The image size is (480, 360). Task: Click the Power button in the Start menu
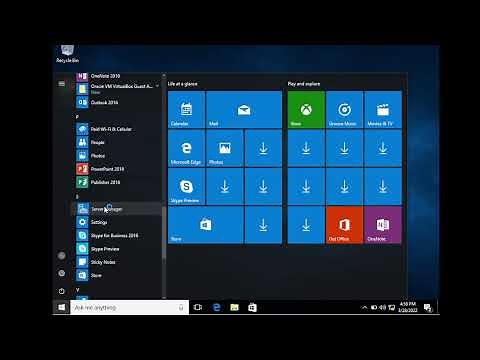[x=62, y=291]
